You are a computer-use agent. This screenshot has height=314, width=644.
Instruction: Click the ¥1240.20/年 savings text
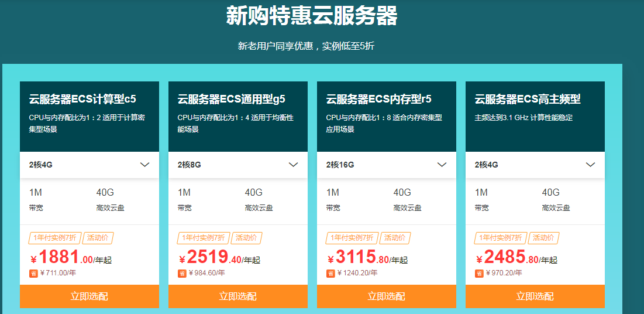(x=357, y=273)
